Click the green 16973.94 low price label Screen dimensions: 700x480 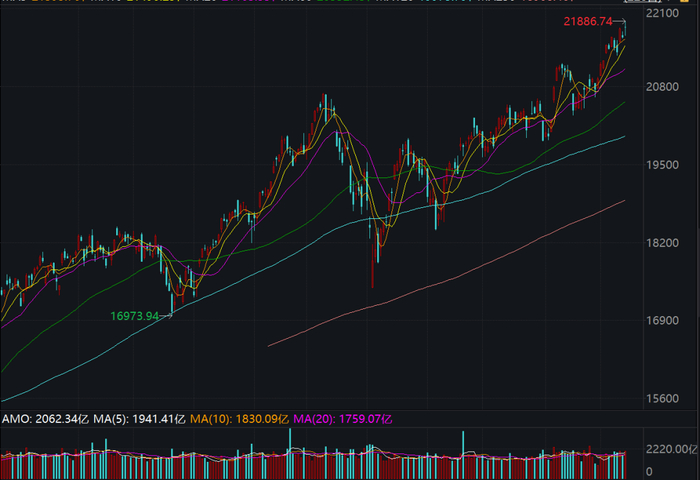coord(134,316)
